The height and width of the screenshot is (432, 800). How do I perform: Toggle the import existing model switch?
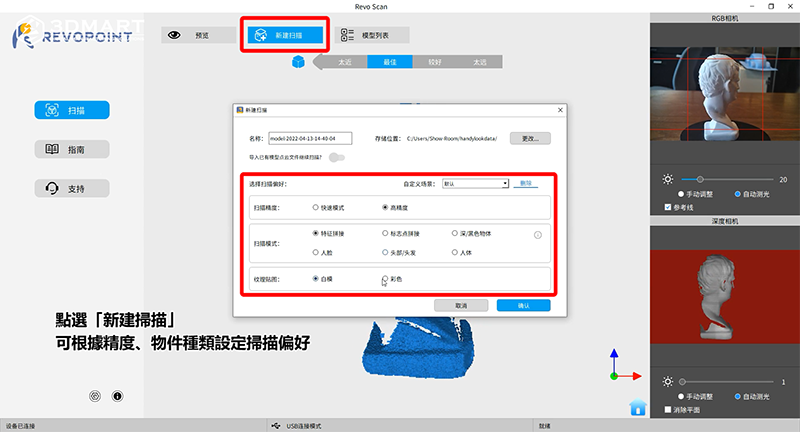pos(338,157)
